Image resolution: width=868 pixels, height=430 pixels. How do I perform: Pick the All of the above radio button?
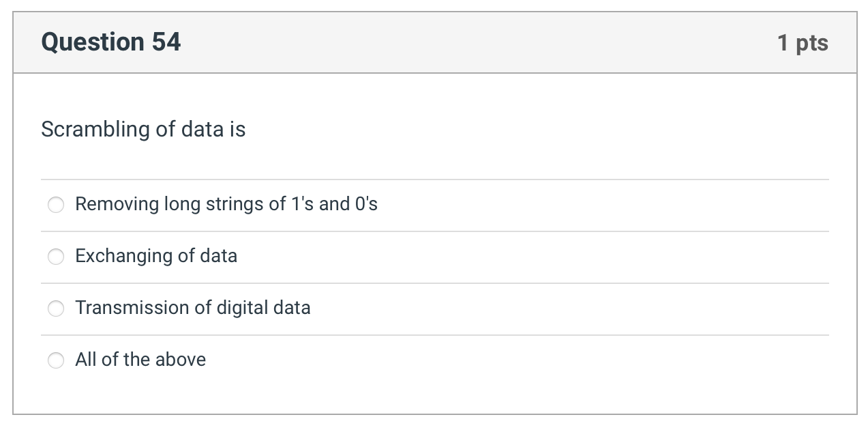pyautogui.click(x=56, y=360)
